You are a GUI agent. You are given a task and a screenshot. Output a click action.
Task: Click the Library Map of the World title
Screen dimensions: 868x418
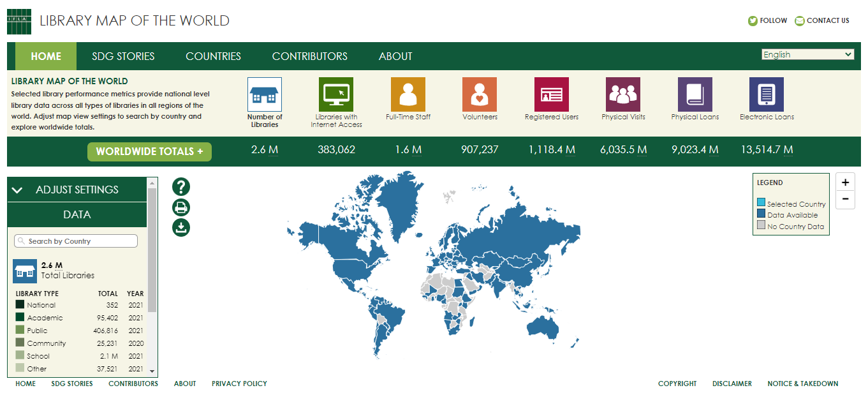pyautogui.click(x=135, y=20)
